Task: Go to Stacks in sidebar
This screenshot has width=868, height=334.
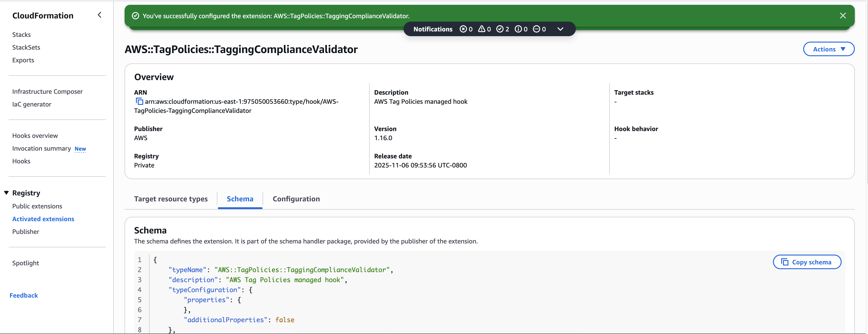Action: coord(21,35)
